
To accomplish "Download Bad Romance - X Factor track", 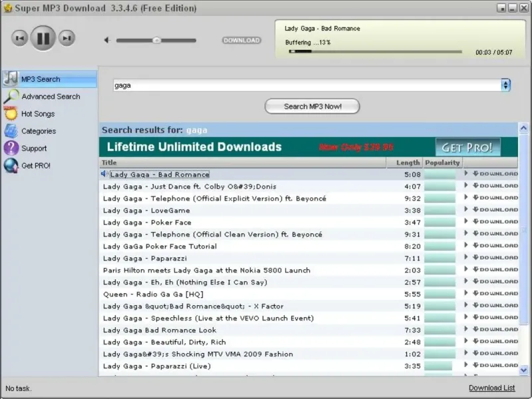I will tap(495, 305).
